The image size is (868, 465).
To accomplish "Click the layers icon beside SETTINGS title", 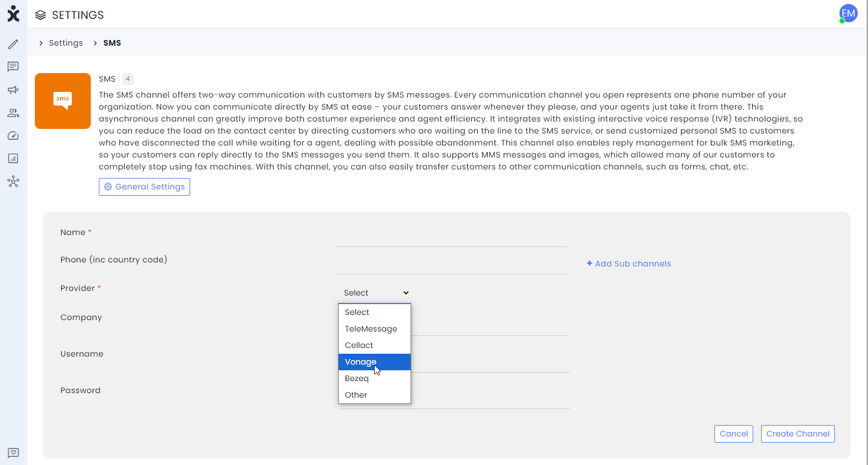I will point(41,15).
